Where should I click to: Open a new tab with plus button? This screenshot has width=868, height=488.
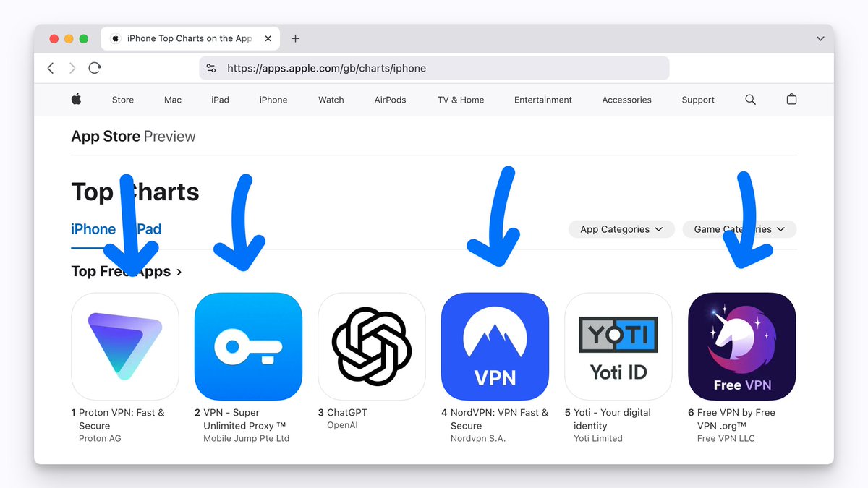(x=295, y=38)
